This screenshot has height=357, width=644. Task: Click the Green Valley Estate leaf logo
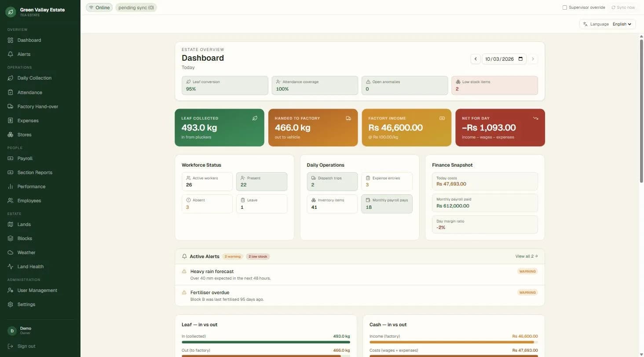pyautogui.click(x=11, y=12)
